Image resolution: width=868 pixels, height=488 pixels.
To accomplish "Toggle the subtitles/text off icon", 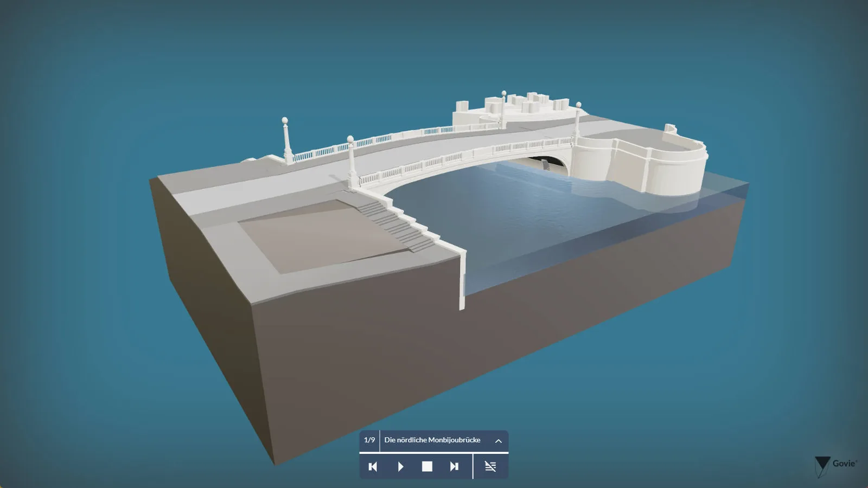I will [x=490, y=466].
